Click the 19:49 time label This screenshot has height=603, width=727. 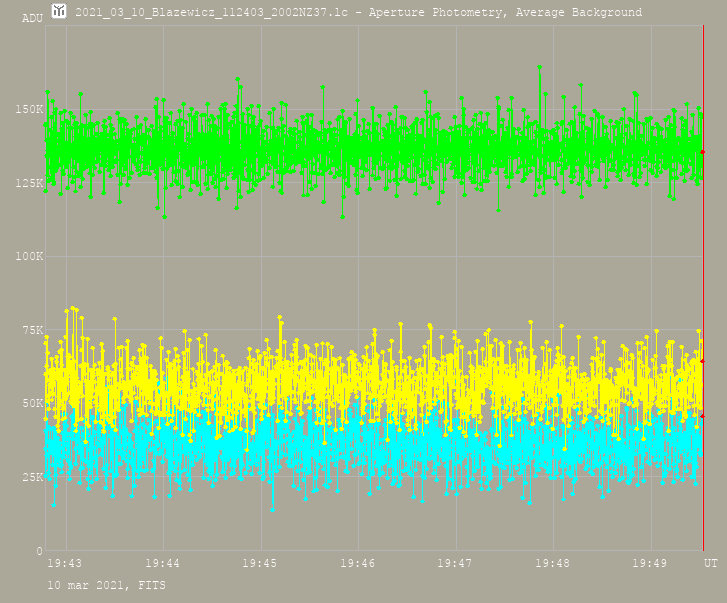tap(650, 563)
